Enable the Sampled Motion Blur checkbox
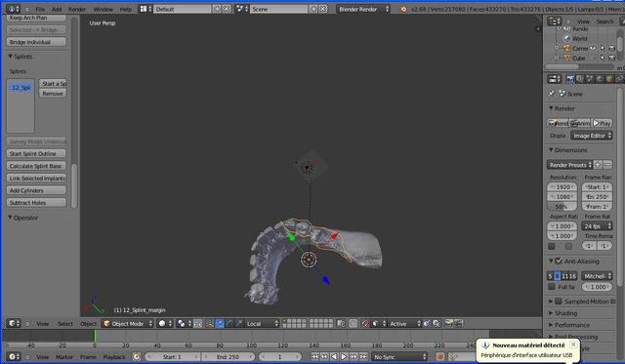 (x=559, y=302)
